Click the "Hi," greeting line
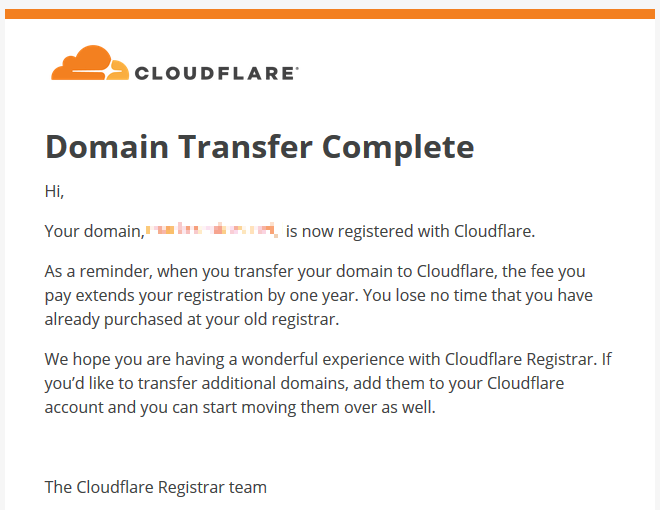The width and height of the screenshot is (660, 510). coord(54,191)
